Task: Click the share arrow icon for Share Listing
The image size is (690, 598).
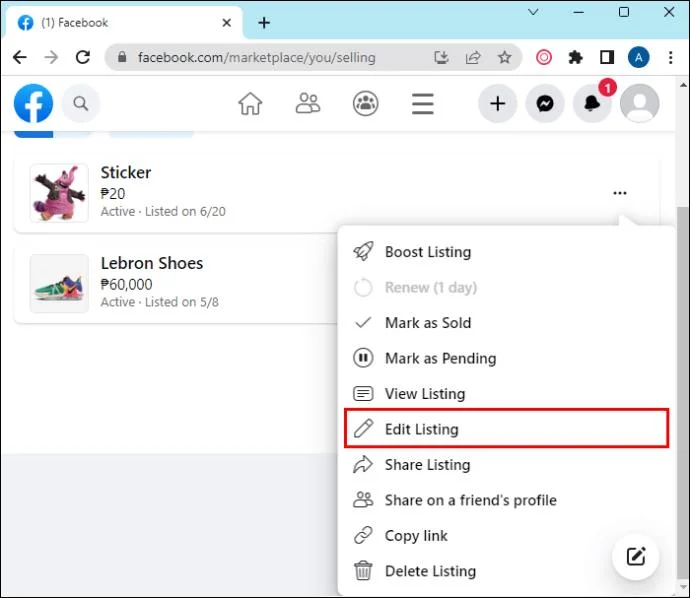Action: (363, 464)
